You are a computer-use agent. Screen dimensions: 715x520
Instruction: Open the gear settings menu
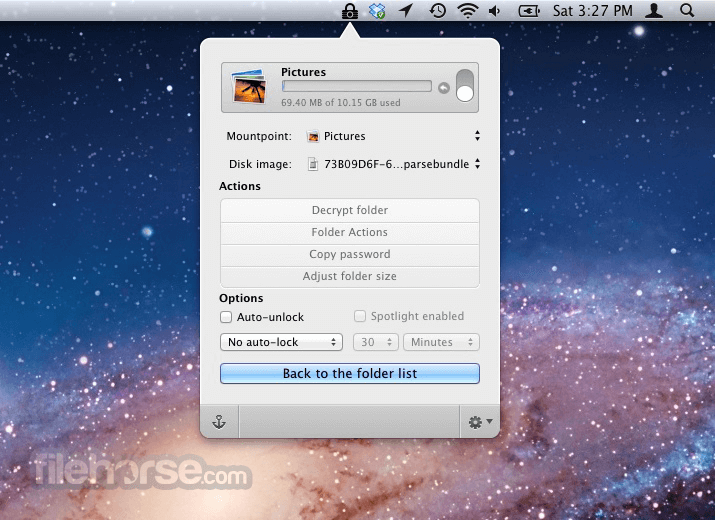[x=480, y=422]
